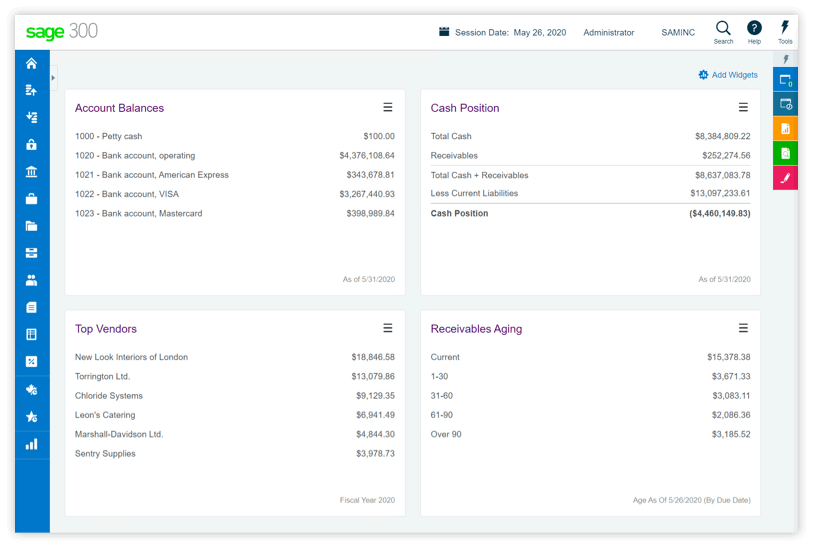
Task: Click the padlock icon in left sidebar
Action: [32, 144]
